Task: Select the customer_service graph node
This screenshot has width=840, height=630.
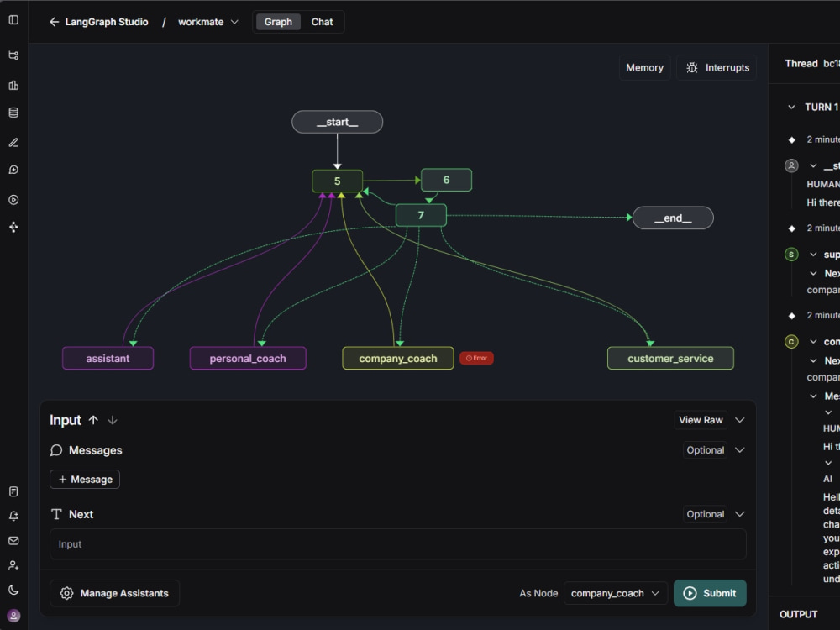Action: tap(670, 359)
